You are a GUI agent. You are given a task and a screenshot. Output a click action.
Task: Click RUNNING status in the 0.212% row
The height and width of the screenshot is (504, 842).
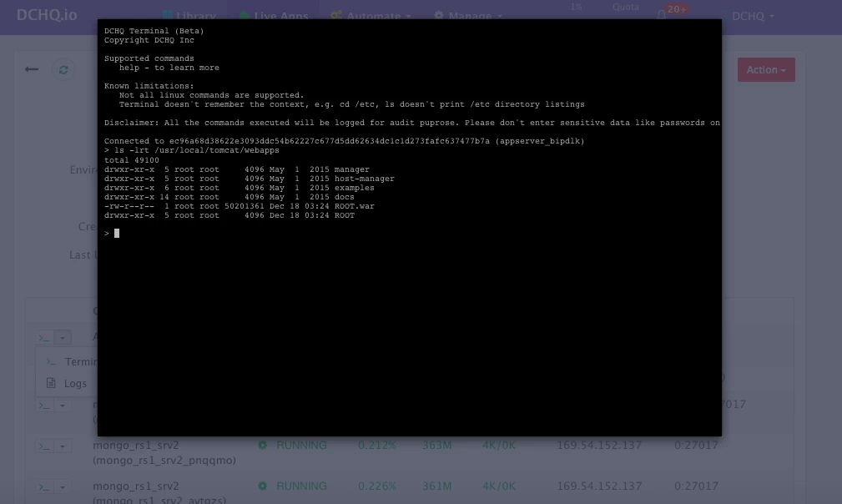301,445
